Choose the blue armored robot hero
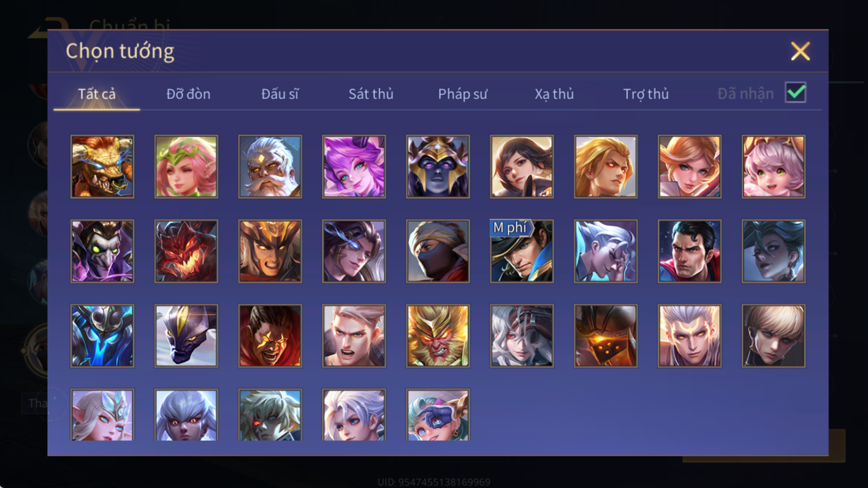This screenshot has width=868, height=488. coord(102,336)
